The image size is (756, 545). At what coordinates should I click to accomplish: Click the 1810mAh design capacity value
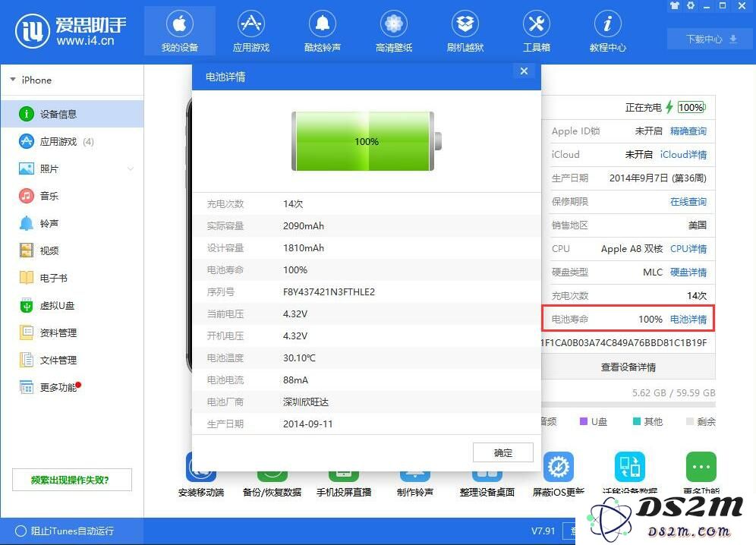click(x=304, y=248)
